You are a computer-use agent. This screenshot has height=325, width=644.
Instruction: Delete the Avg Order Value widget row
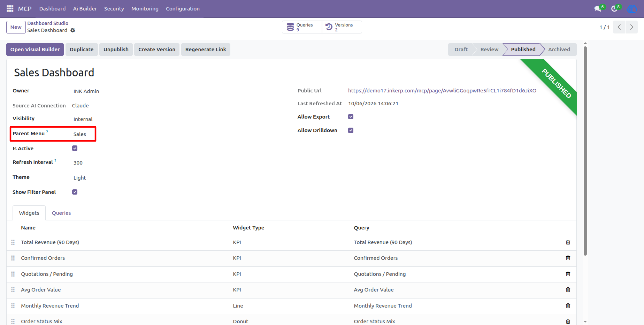point(568,290)
